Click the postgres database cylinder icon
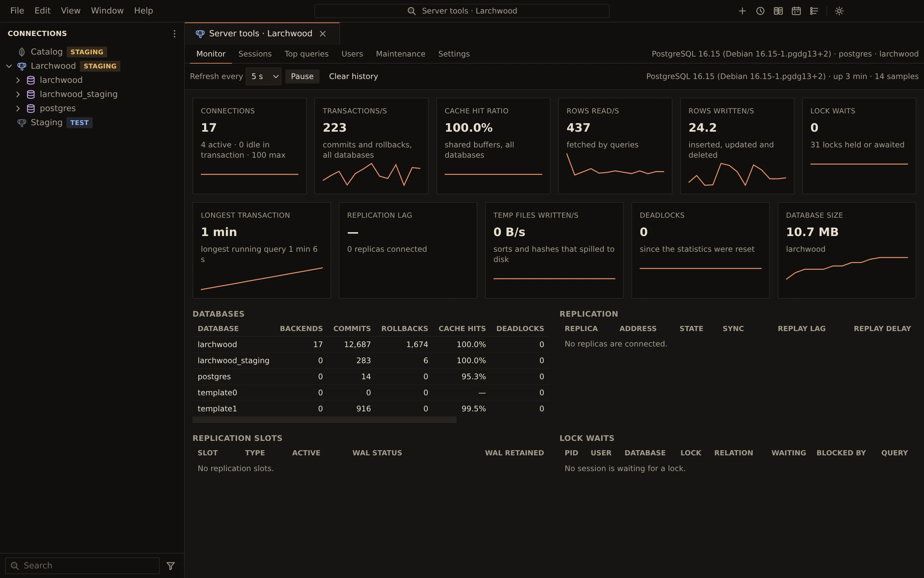The height and width of the screenshot is (578, 924). point(31,109)
